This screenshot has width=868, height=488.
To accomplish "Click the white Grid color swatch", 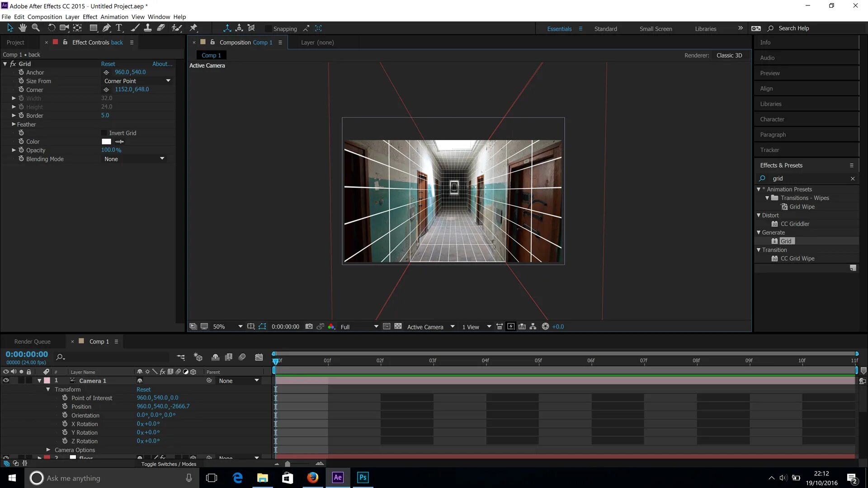I will [x=106, y=142].
